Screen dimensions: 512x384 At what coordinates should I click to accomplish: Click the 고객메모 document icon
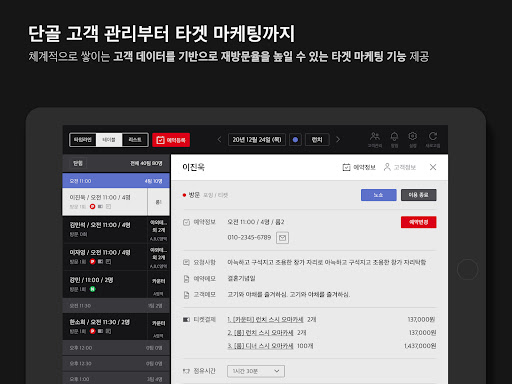point(186,295)
